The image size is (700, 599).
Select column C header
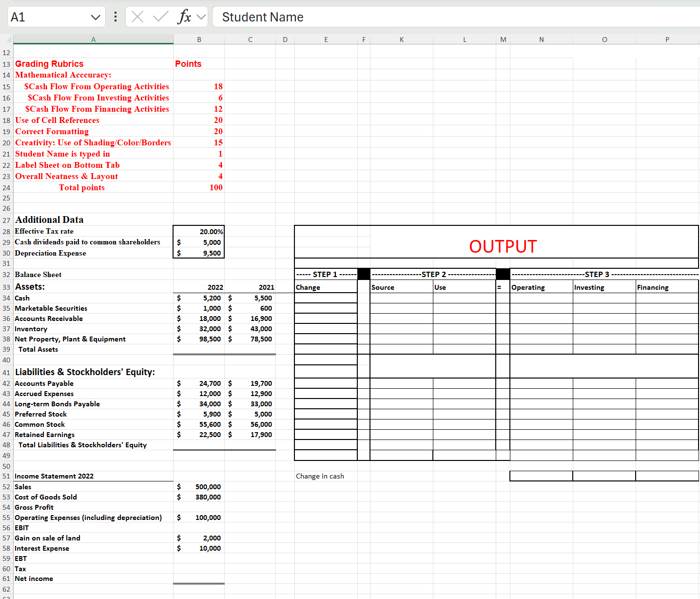click(x=250, y=40)
